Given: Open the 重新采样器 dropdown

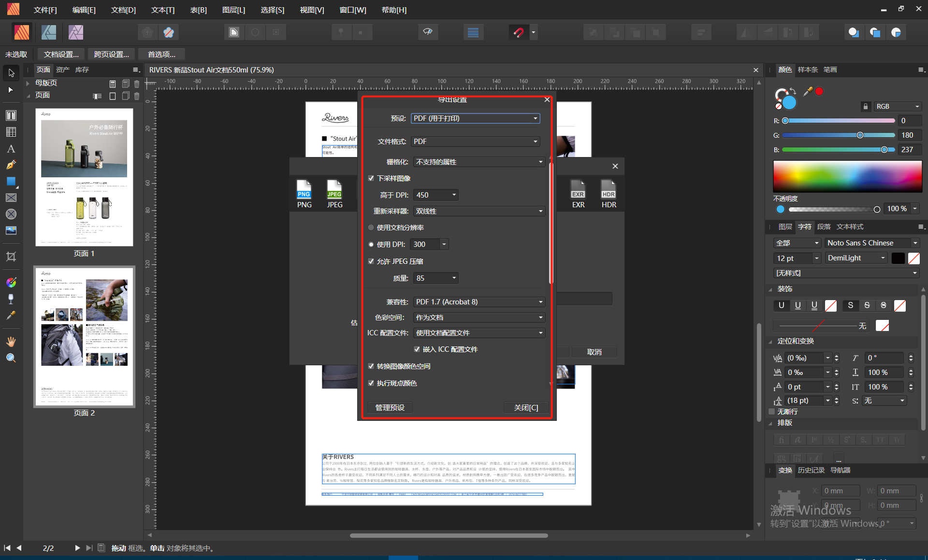Looking at the screenshot, I should pyautogui.click(x=479, y=211).
